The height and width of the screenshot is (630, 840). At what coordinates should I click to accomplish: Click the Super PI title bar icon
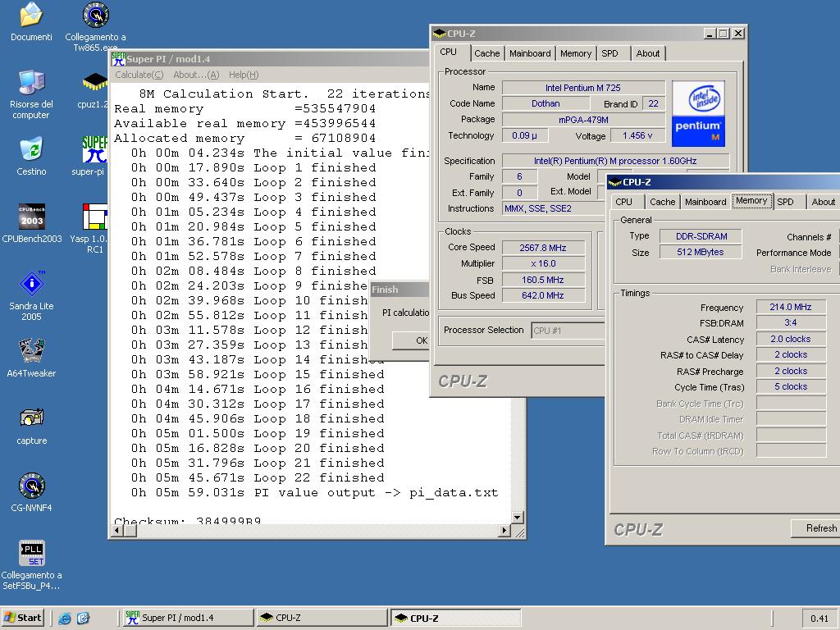(x=118, y=59)
